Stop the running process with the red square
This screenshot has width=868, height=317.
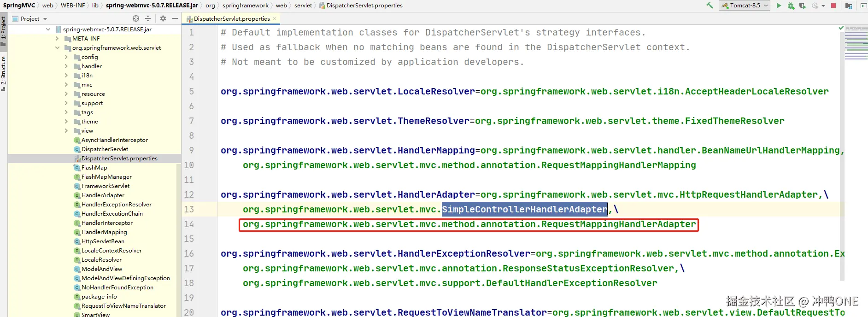coord(833,6)
